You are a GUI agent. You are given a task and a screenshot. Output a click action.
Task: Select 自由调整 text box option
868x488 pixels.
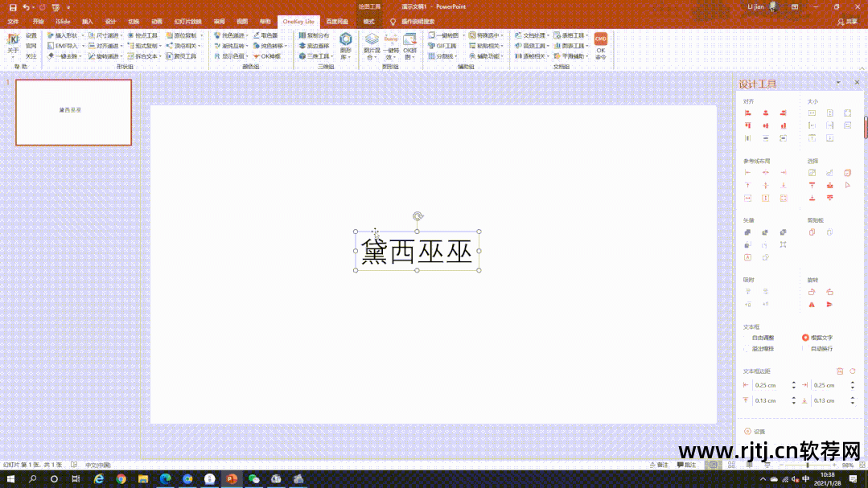pos(759,338)
